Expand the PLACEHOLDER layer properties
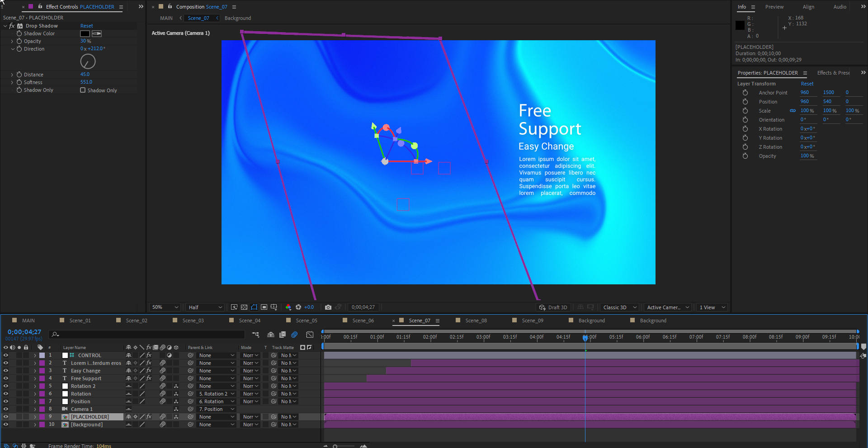This screenshot has height=448, width=868. (35, 417)
